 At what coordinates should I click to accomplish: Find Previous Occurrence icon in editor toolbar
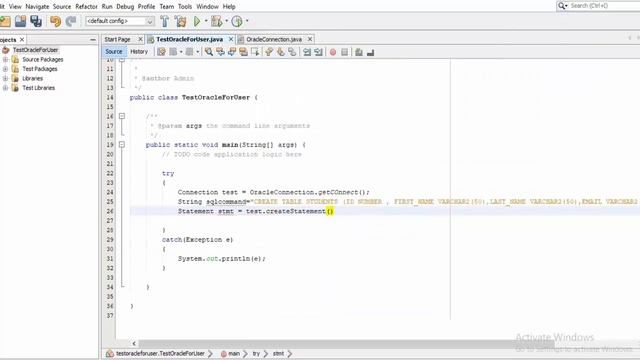(x=220, y=52)
